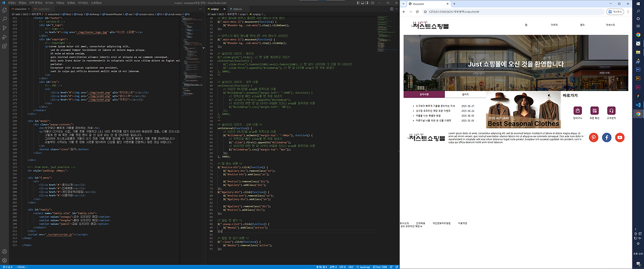Click the split editor icon
644x269 pixels.
click(391, 9)
